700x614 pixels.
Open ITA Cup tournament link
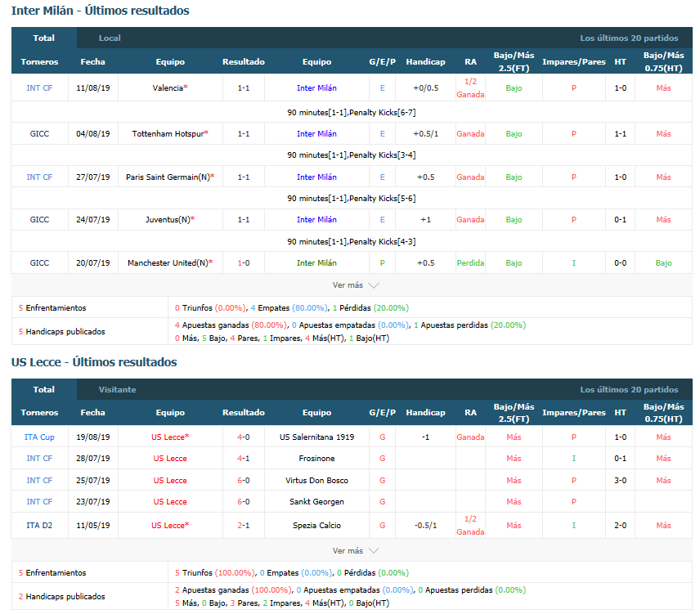pyautogui.click(x=39, y=437)
